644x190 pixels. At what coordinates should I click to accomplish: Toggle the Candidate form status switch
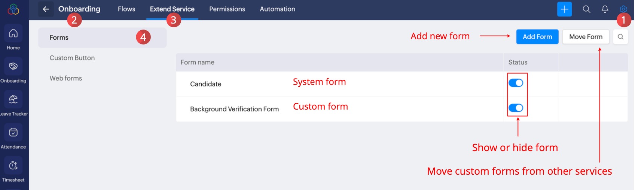(x=516, y=83)
